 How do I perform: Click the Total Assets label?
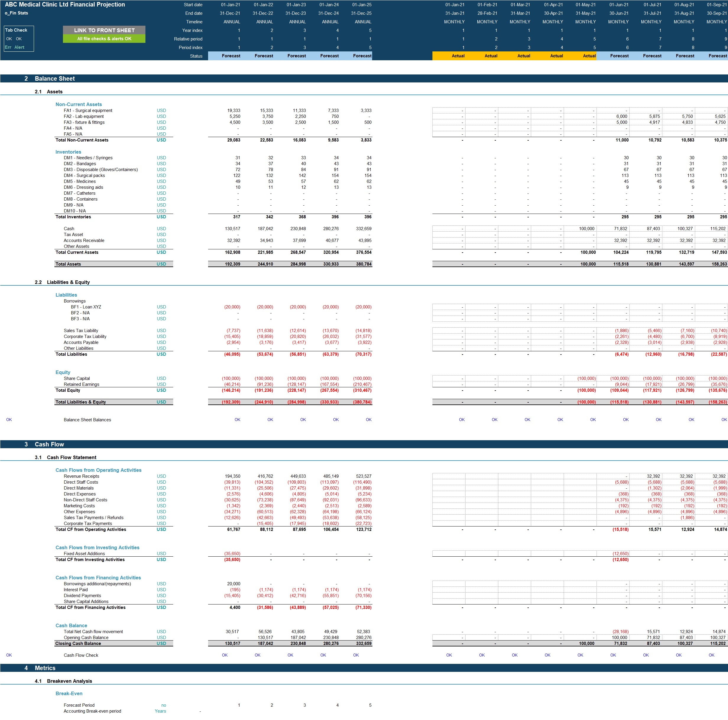[x=68, y=264]
